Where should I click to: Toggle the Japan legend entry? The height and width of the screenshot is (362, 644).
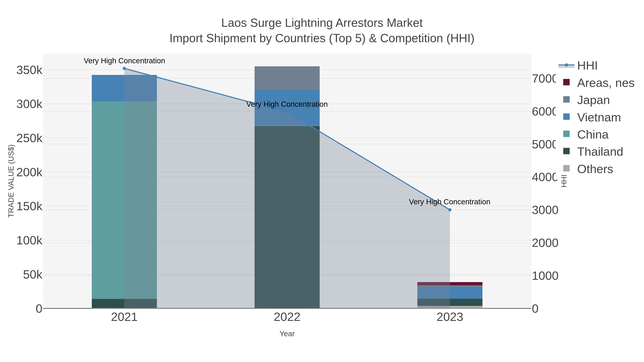click(586, 100)
